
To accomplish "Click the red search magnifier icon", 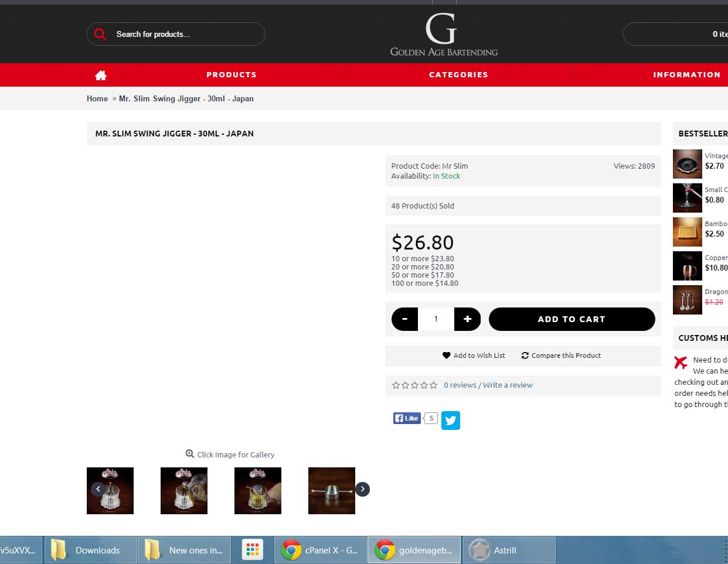I will pyautogui.click(x=100, y=34).
